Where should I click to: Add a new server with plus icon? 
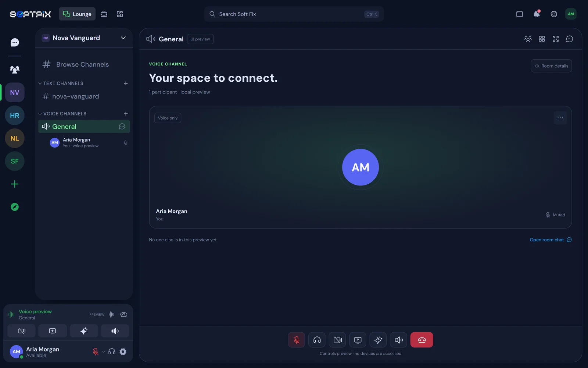click(15, 184)
